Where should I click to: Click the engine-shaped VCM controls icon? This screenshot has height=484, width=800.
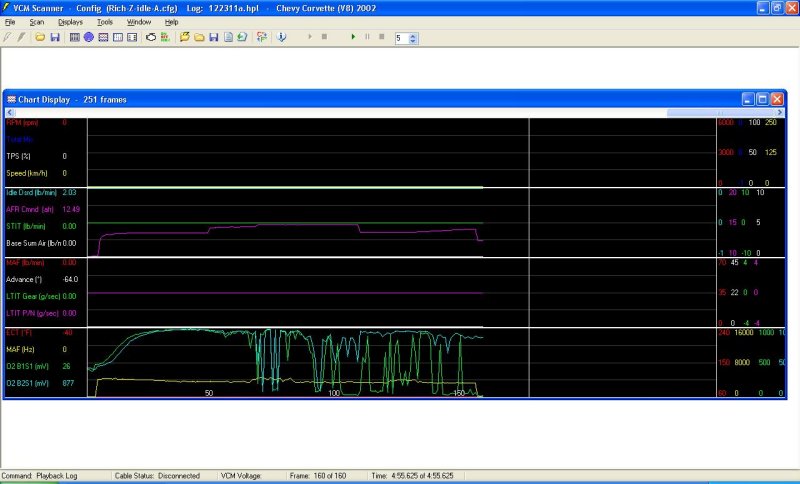pyautogui.click(x=151, y=37)
